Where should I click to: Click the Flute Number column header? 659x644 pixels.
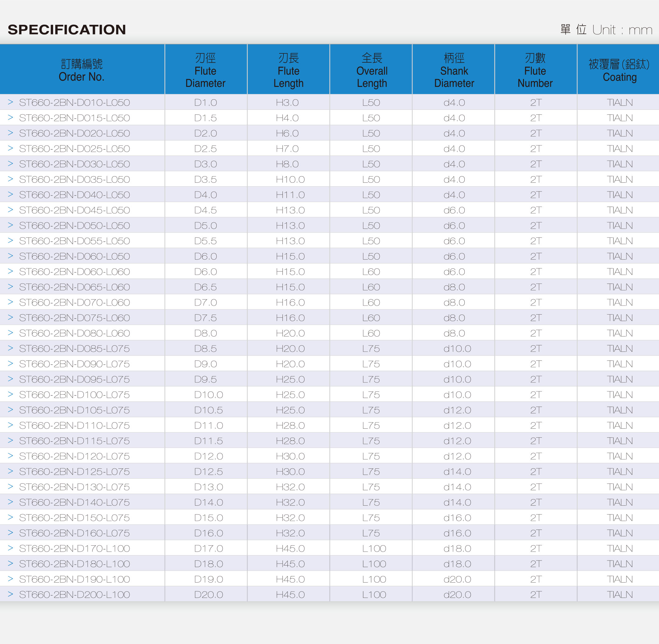point(536,69)
